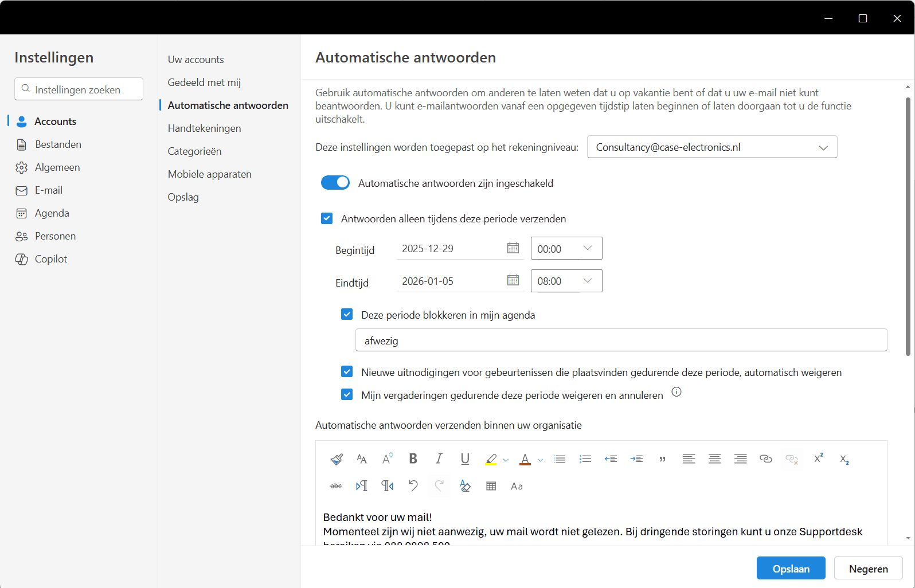
Task: Click the Insert table icon
Action: point(491,486)
